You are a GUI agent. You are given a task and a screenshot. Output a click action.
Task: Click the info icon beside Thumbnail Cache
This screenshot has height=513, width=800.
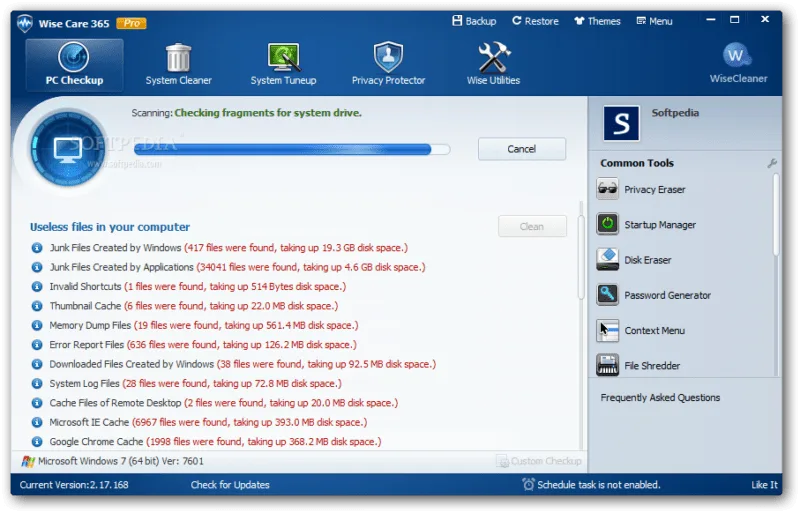[37, 306]
